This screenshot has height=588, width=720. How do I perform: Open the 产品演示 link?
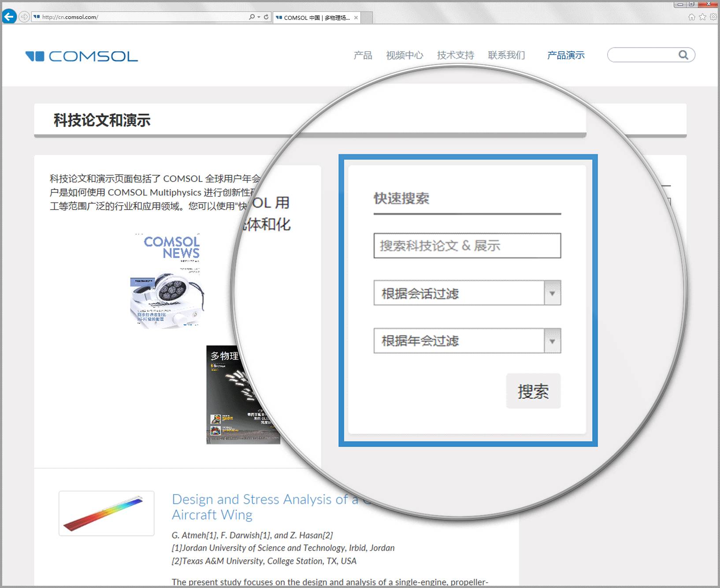coord(566,55)
